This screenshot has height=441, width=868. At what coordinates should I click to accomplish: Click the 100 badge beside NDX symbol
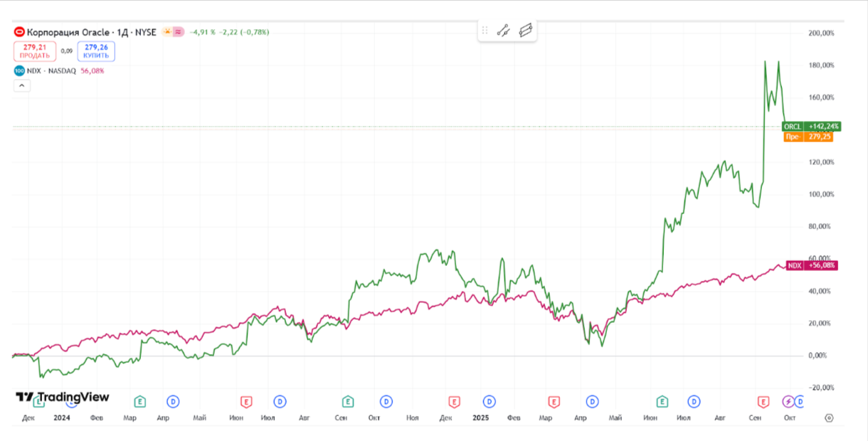(19, 70)
